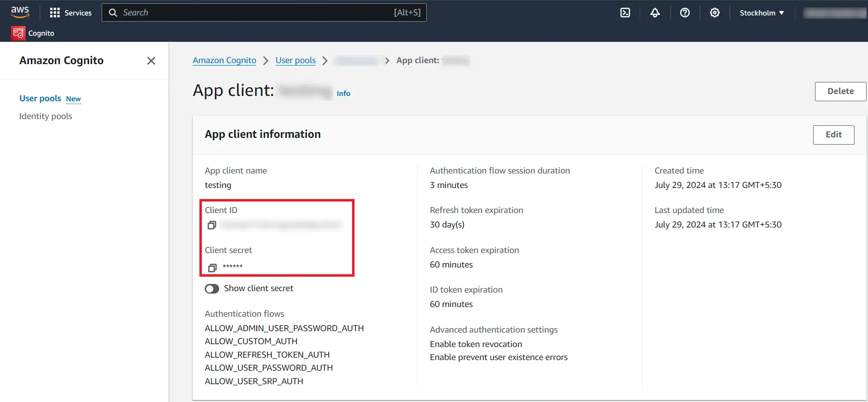Viewport: 868px width, 402px height.
Task: Open the Services grid menu
Action: 70,13
